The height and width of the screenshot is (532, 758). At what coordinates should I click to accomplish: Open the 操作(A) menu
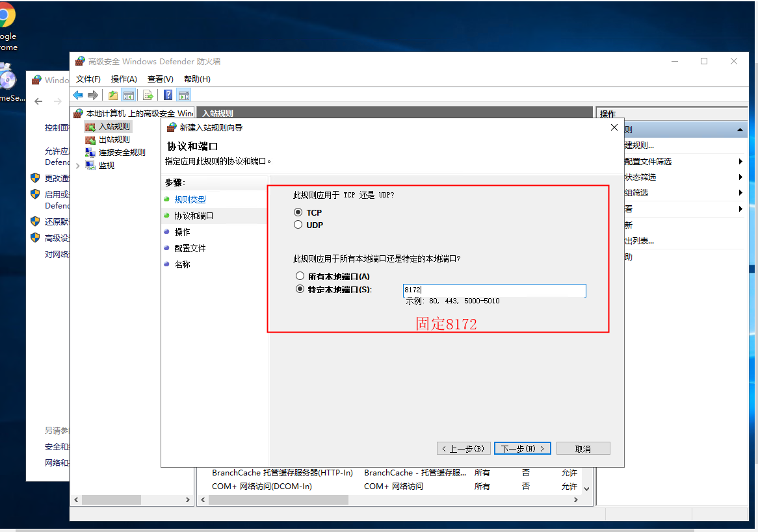124,79
